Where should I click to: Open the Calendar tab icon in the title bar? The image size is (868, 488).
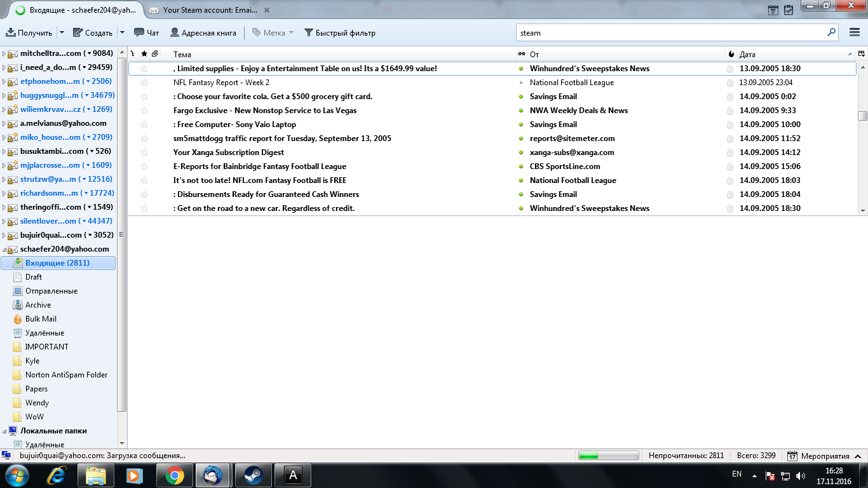[x=773, y=10]
